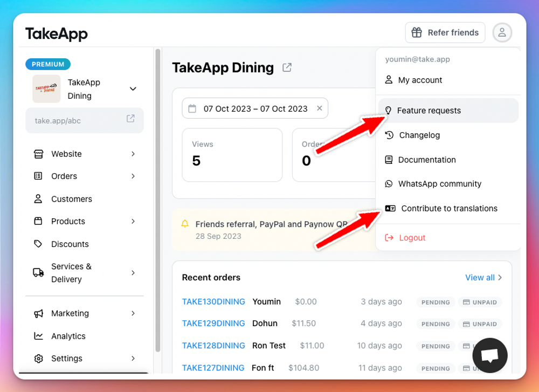This screenshot has width=539, height=392.
Task: Click the TakeApp logo
Action: 57,33
